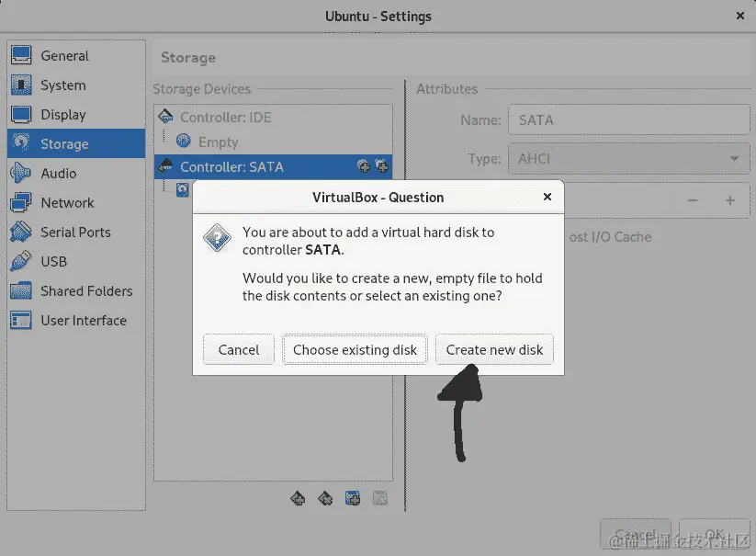Select Controller: IDE in the storage tree
Viewport: 756px width, 556px height.
(274, 118)
